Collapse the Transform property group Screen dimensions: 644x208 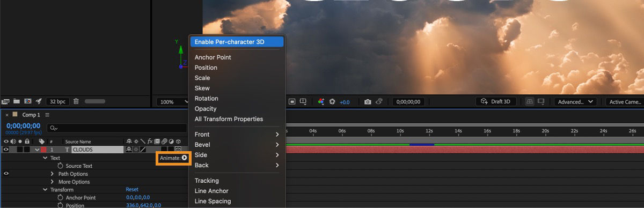(45, 190)
